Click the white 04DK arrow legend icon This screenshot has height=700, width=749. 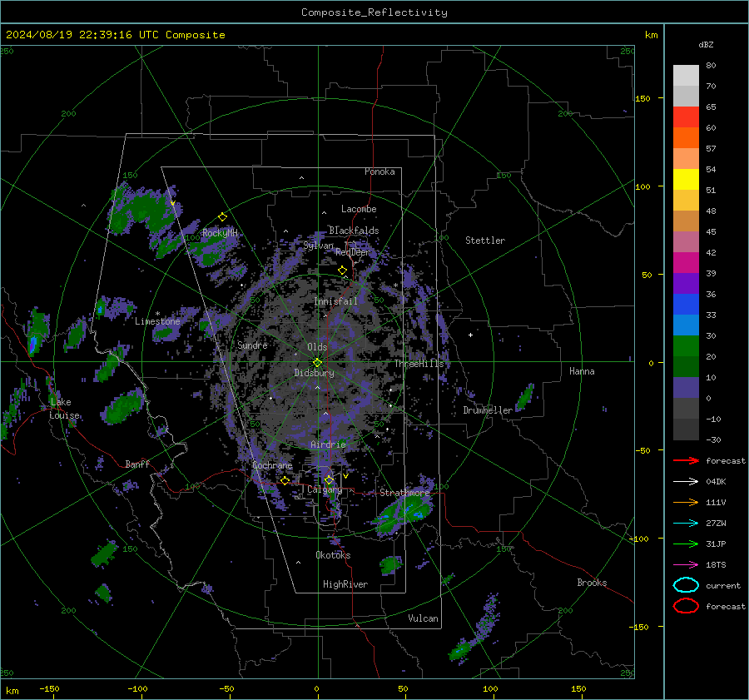pyautogui.click(x=686, y=482)
